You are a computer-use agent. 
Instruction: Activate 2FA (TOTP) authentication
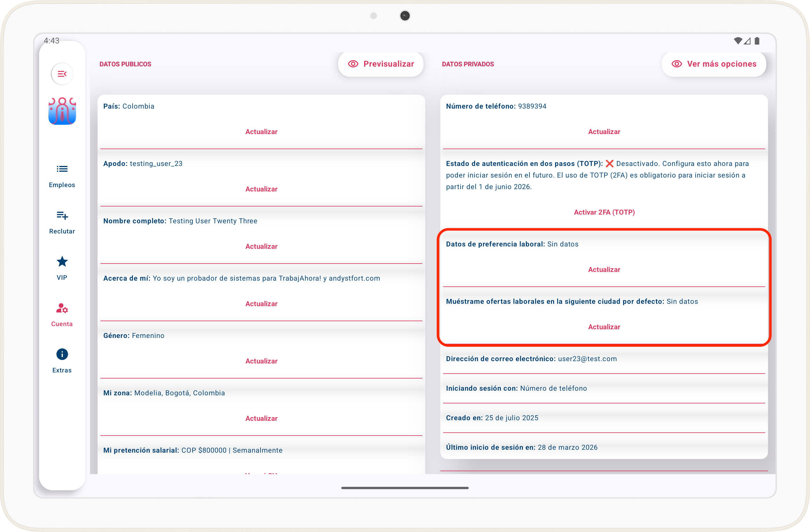(x=604, y=212)
